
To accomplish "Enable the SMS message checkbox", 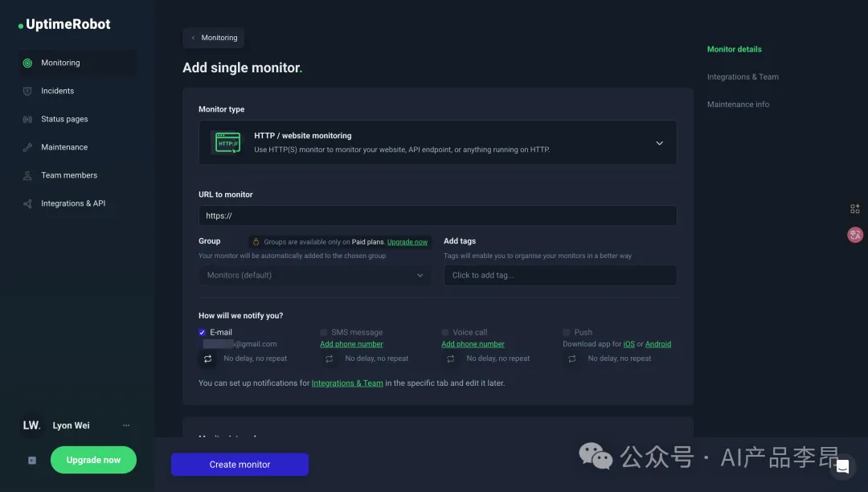I will (x=324, y=332).
